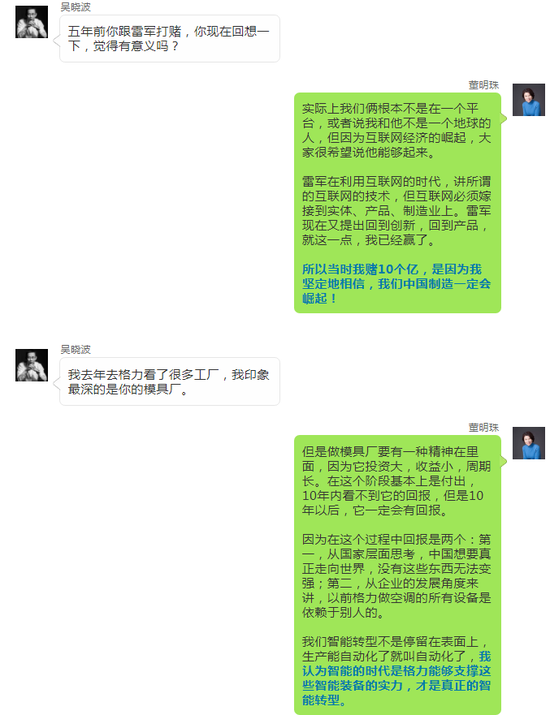Click the paragraph starting 但是做模具厂要有一种精神
Image resolution: width=550 pixels, height=715 pixels.
pos(396,481)
